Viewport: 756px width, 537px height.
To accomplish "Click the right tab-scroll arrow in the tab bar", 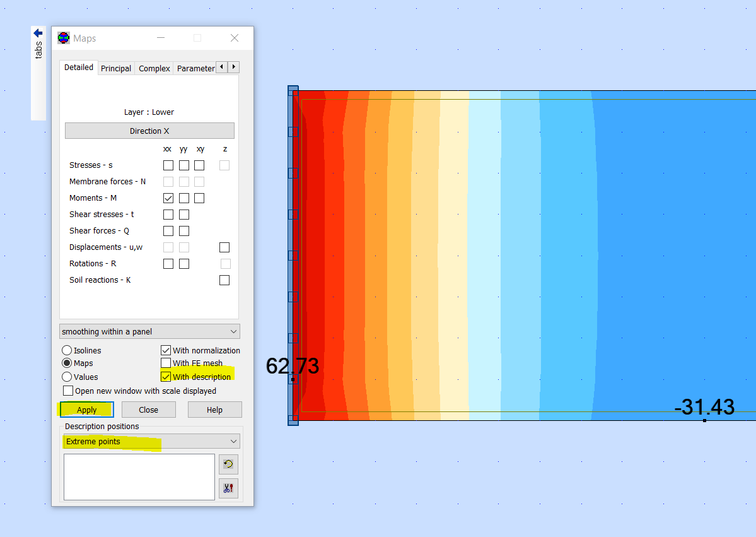I will (233, 66).
